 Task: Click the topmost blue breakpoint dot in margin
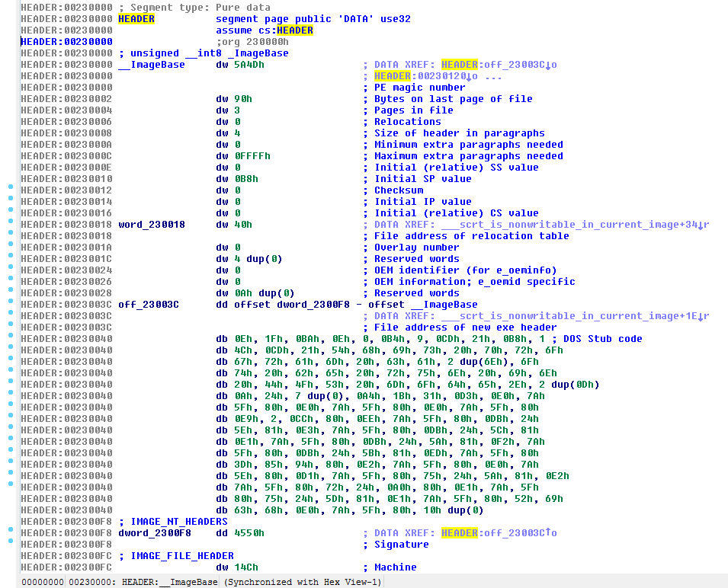10,186
